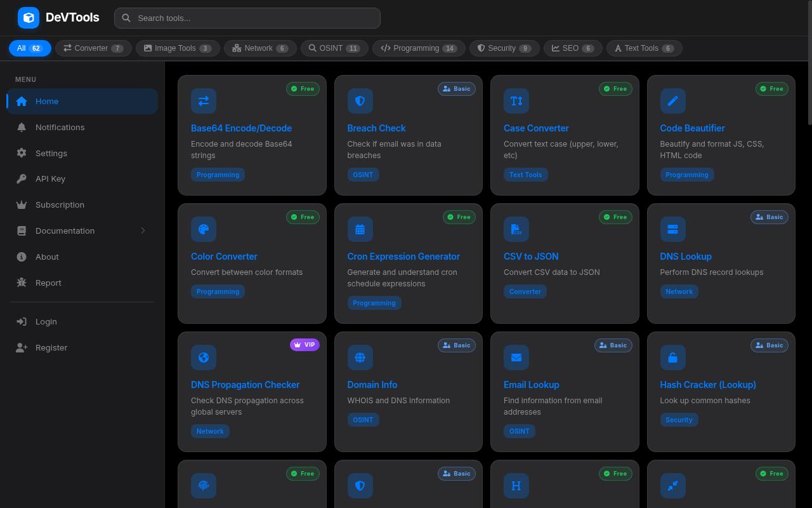This screenshot has width=812, height=508.
Task: Click the Report bug icon
Action: [22, 283]
